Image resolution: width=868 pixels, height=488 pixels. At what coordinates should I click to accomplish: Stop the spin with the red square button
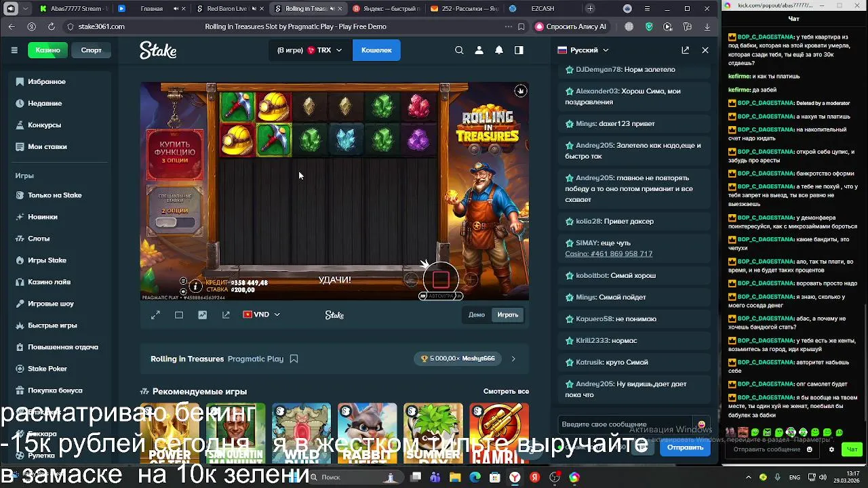(441, 280)
